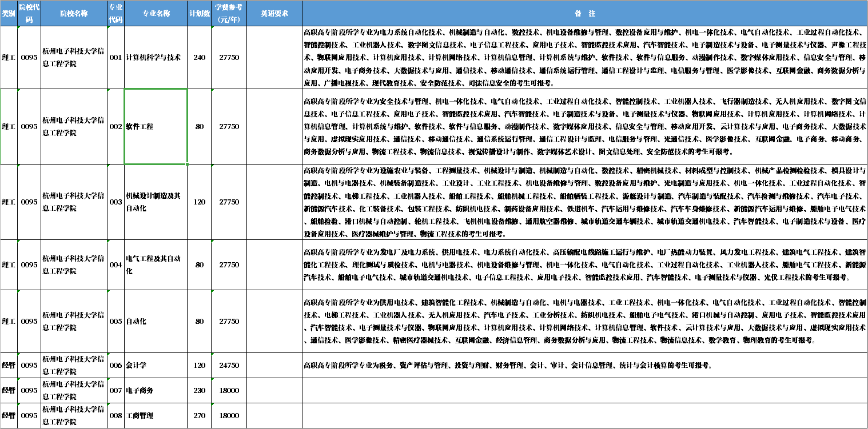Select the 院校名称 header cell
This screenshot has width=868, height=429.
pyautogui.click(x=74, y=14)
